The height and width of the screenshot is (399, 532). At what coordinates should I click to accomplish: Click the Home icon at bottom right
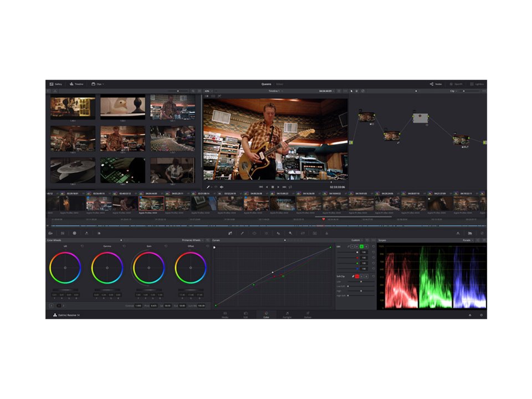coord(470,315)
